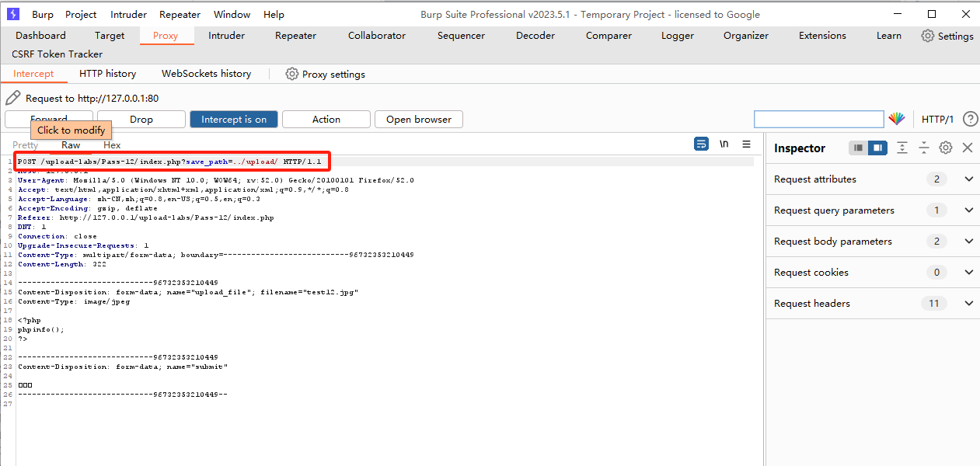Open the Help menu
The image size is (980, 466).
(x=274, y=14)
